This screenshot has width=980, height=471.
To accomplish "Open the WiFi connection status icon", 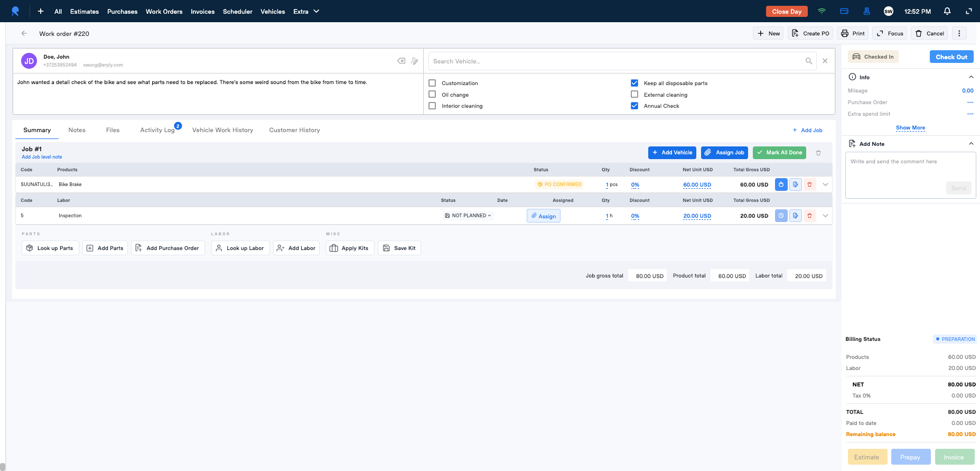I will pos(822,11).
